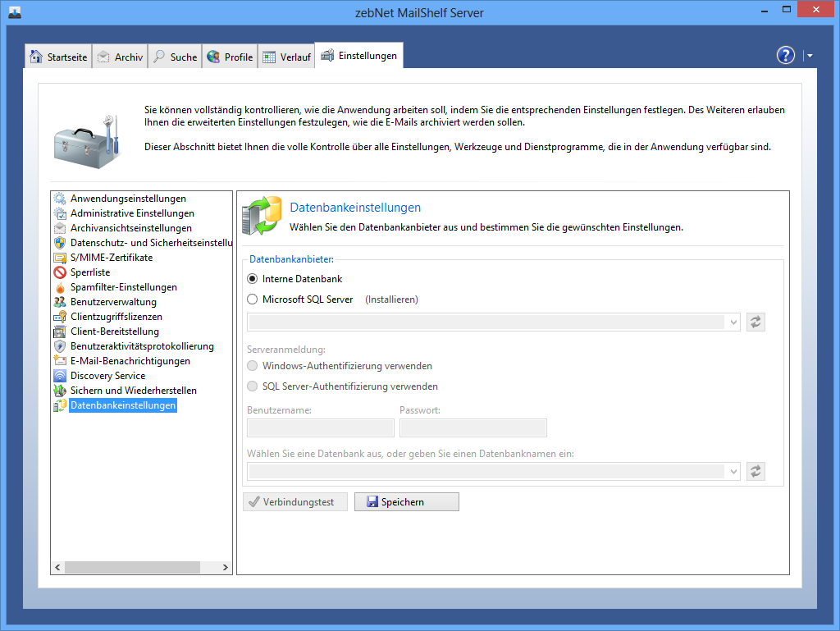Click the toolbox illustration
This screenshot has width=840, height=631.
tap(87, 143)
